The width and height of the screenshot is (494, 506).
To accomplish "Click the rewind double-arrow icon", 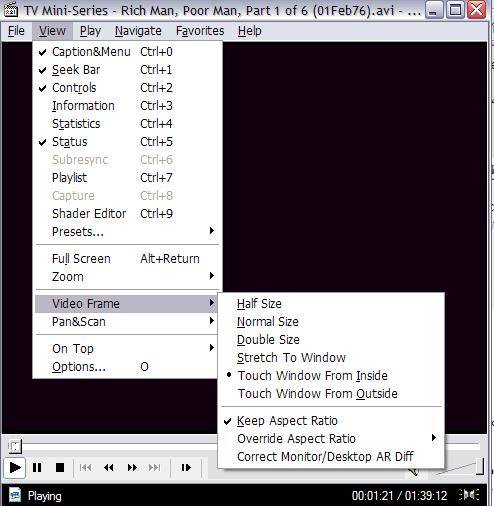I will (x=109, y=468).
